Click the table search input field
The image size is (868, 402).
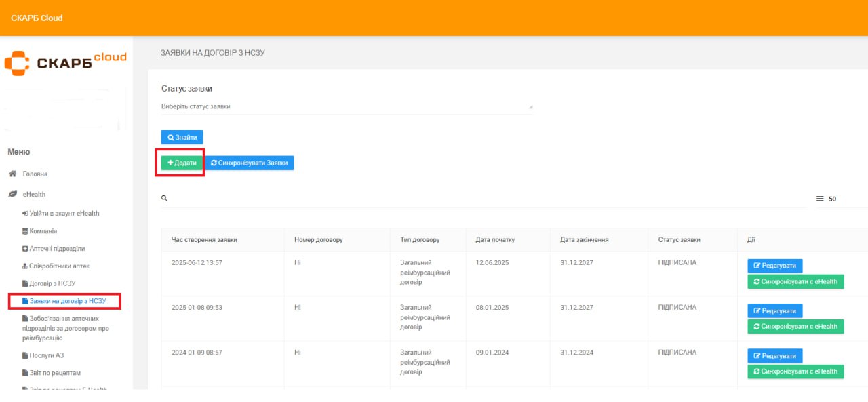[x=475, y=198]
